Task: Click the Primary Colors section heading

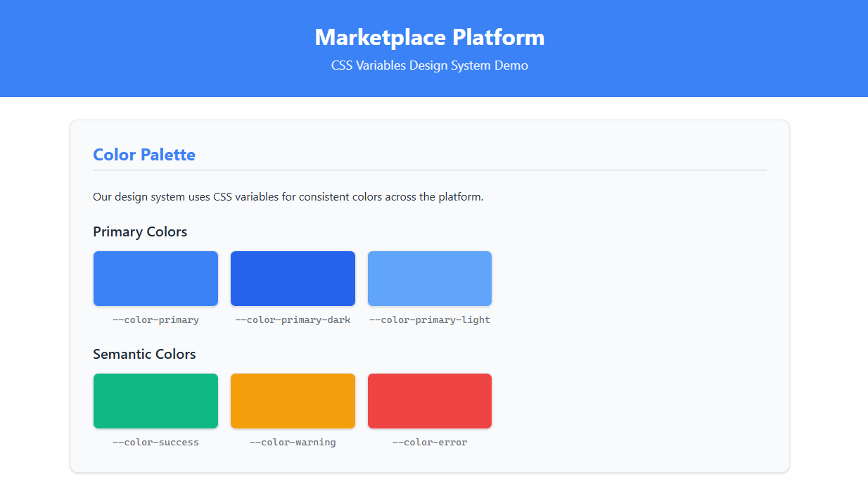Action: (x=139, y=231)
